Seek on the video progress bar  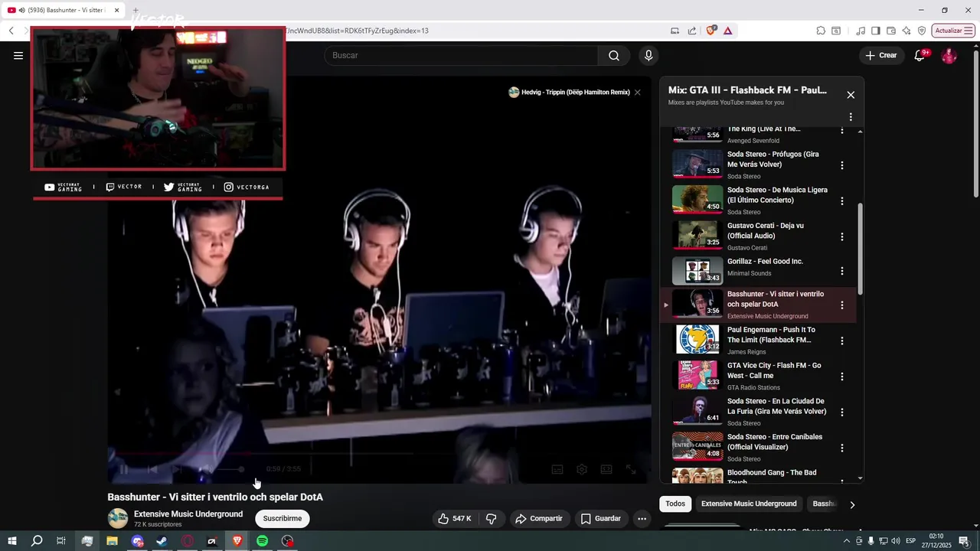pos(379,453)
